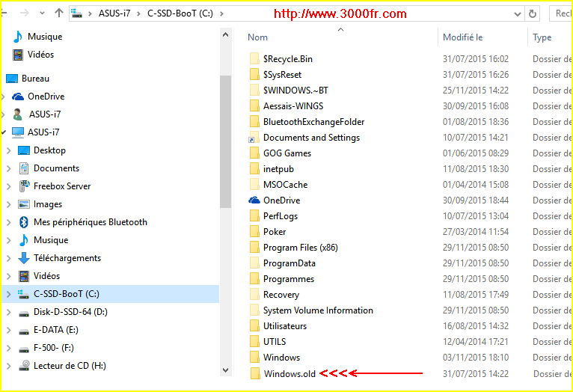Click the ASUS-i7 user account icon
Viewport: 573px width, 392px height.
click(x=17, y=114)
